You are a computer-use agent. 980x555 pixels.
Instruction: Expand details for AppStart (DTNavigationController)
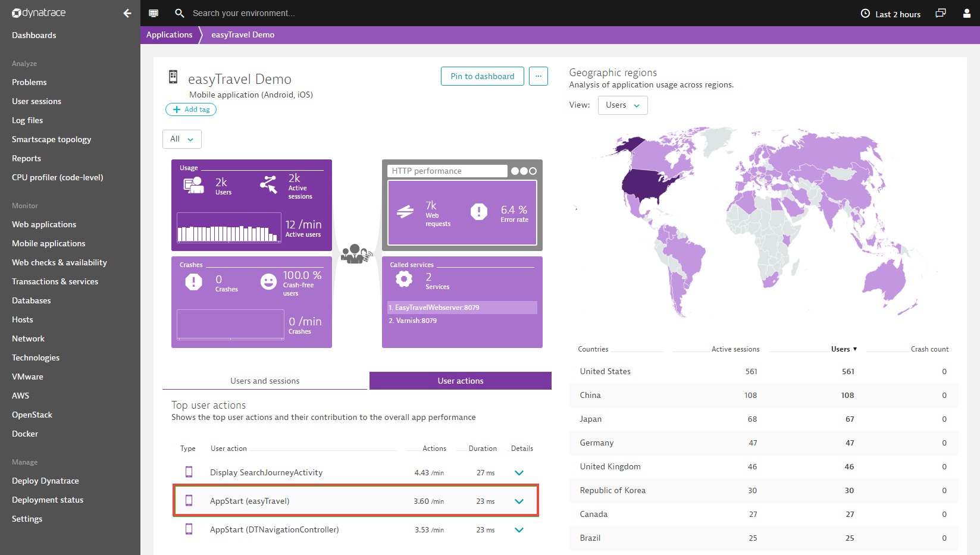pyautogui.click(x=519, y=530)
